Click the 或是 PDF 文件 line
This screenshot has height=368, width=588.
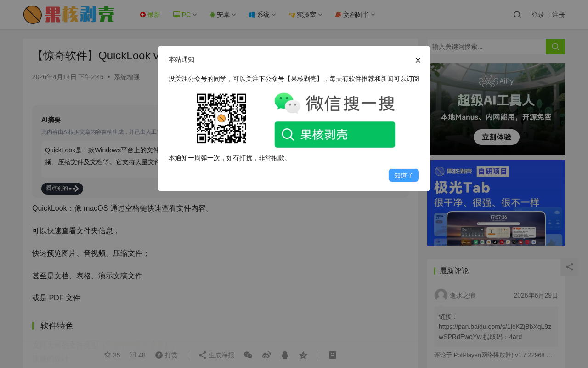(x=56, y=298)
